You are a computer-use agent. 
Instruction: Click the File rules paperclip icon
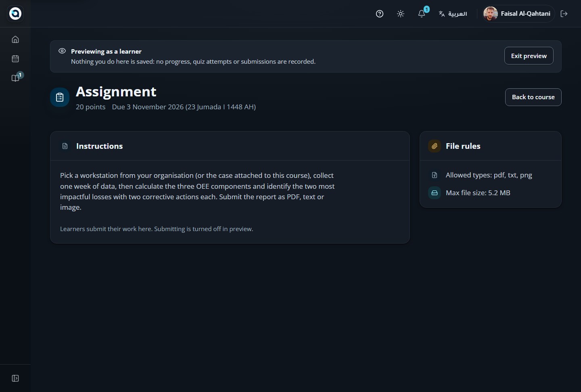pos(435,146)
